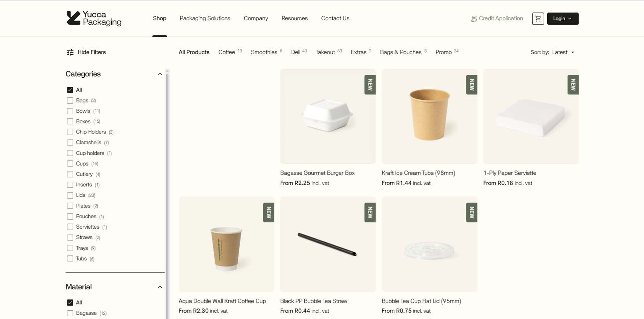Open the Black PP Bubble Tea Straw image

pyautogui.click(x=328, y=244)
